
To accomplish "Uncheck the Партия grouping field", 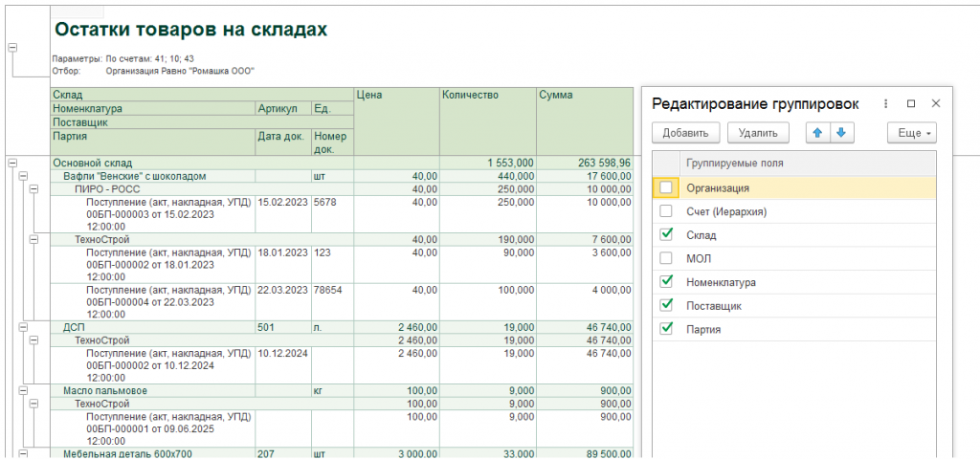I will click(666, 328).
